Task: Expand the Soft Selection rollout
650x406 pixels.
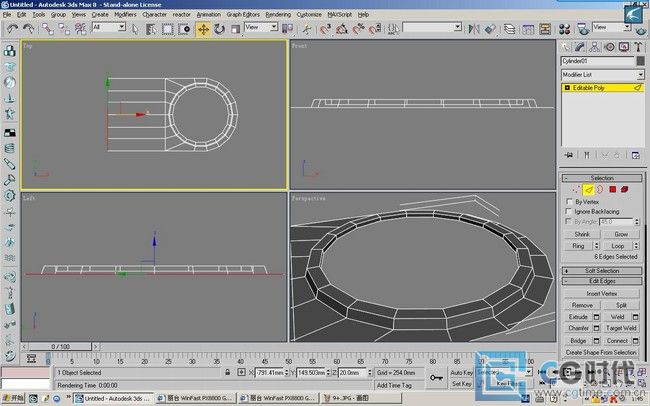Action: (602, 271)
